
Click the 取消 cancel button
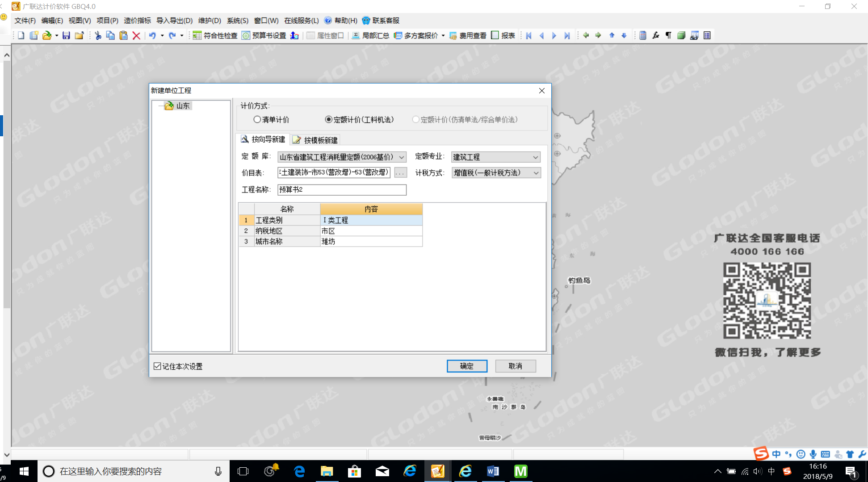point(516,366)
